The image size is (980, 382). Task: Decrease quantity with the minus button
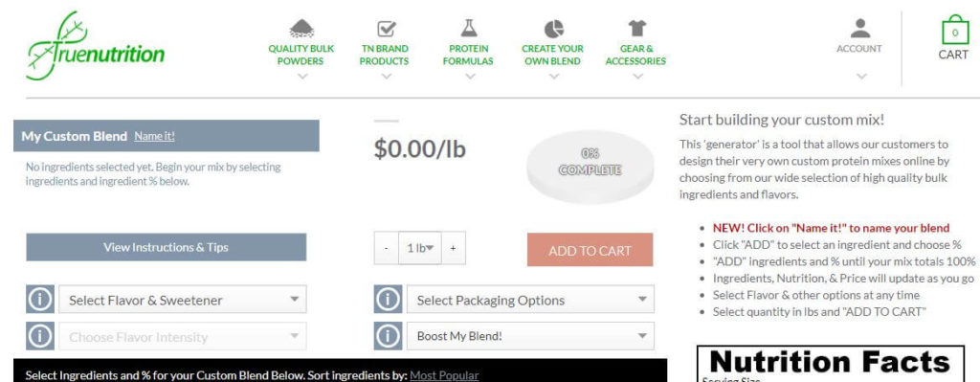click(387, 248)
